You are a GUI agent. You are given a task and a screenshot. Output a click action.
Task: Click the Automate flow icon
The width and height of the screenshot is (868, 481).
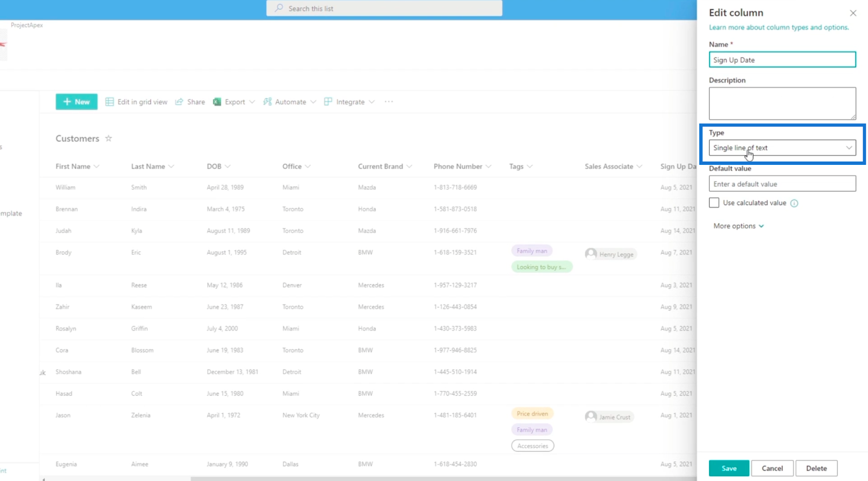tap(267, 102)
